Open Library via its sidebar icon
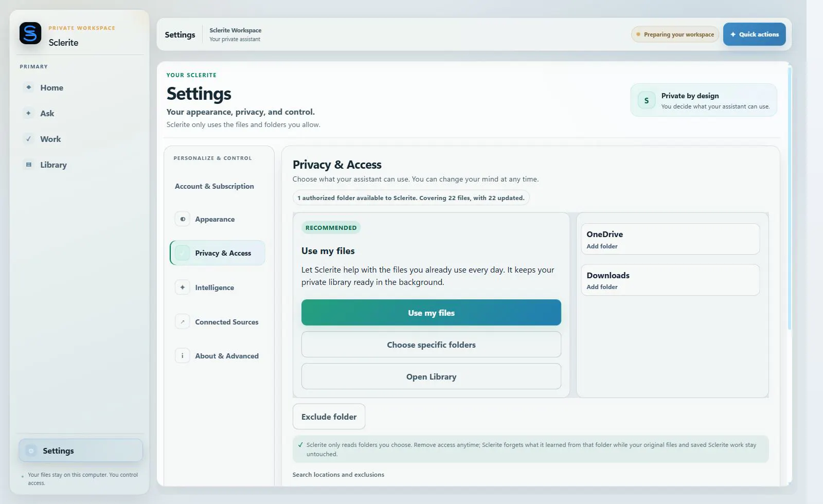The height and width of the screenshot is (504, 823). [x=29, y=165]
